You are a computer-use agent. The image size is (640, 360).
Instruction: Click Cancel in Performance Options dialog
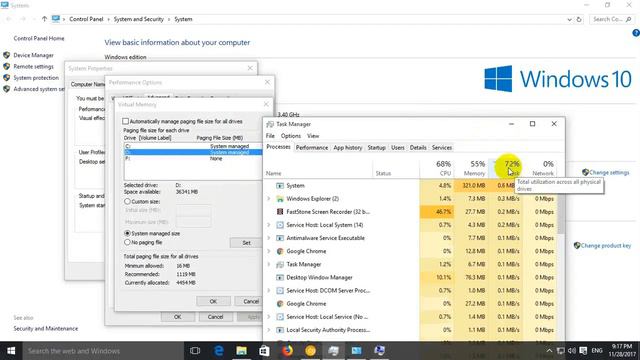(x=215, y=317)
